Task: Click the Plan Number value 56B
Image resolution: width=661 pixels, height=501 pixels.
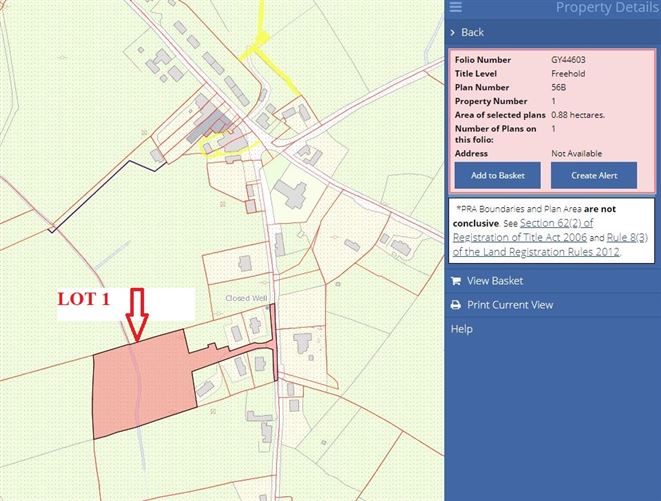Action: [x=559, y=87]
